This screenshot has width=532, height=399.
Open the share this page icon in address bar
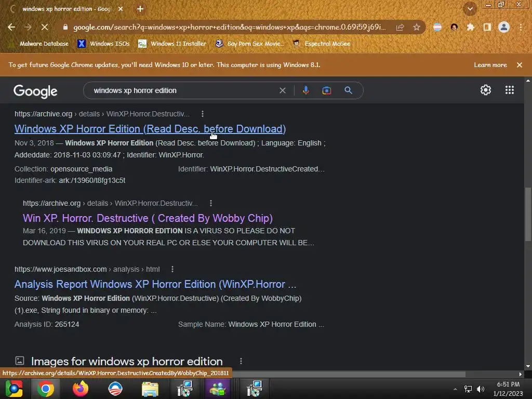400,27
